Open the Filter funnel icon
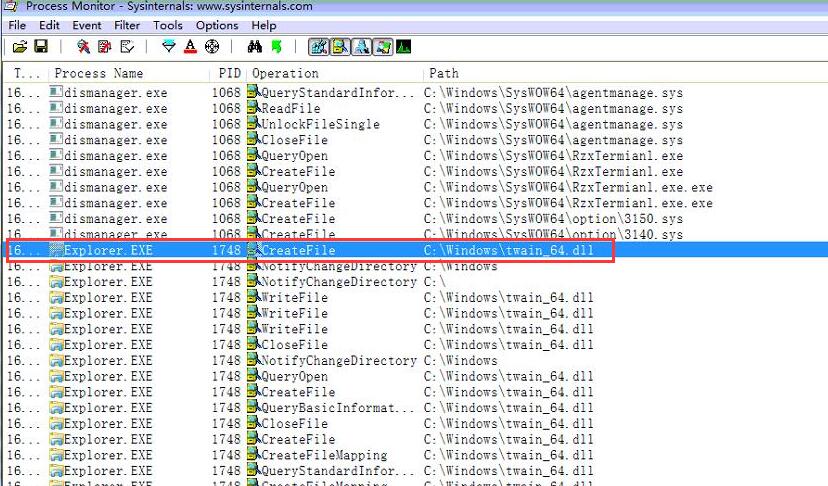This screenshot has width=828, height=486. click(x=168, y=47)
